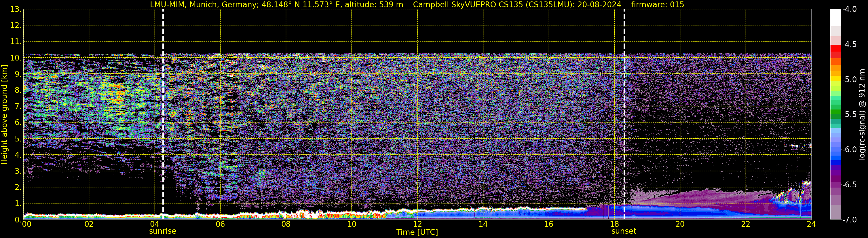Click the 'sunset' label below the axis

(624, 231)
